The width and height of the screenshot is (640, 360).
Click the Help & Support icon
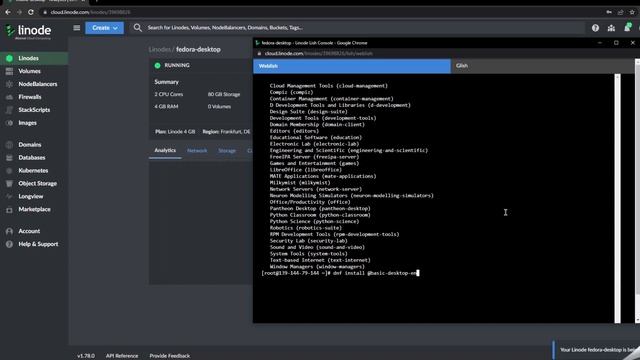(x=9, y=244)
